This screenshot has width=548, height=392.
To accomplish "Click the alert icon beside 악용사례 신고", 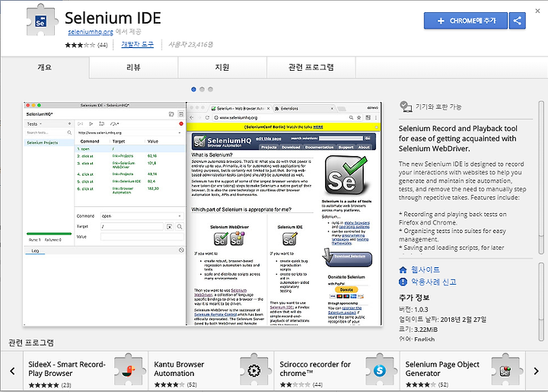I will (403, 282).
